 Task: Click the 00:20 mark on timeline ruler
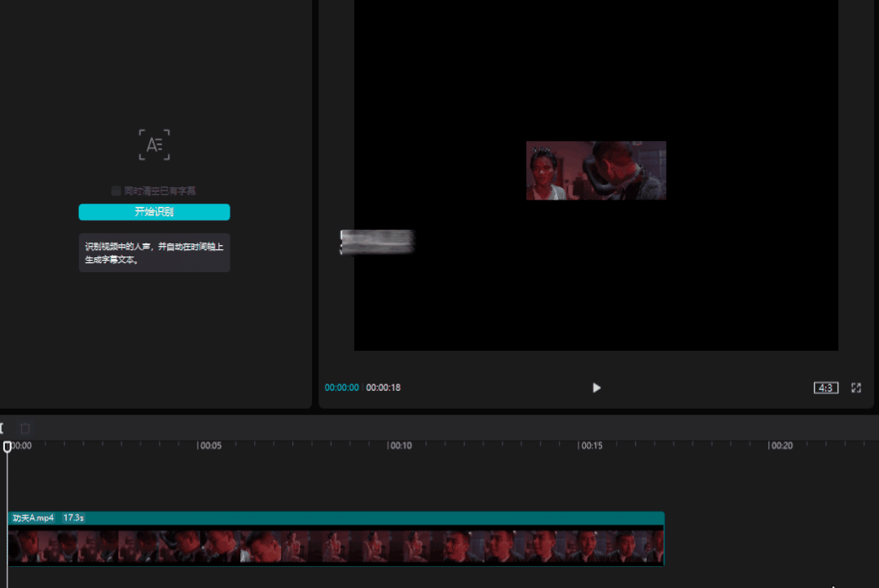click(780, 445)
